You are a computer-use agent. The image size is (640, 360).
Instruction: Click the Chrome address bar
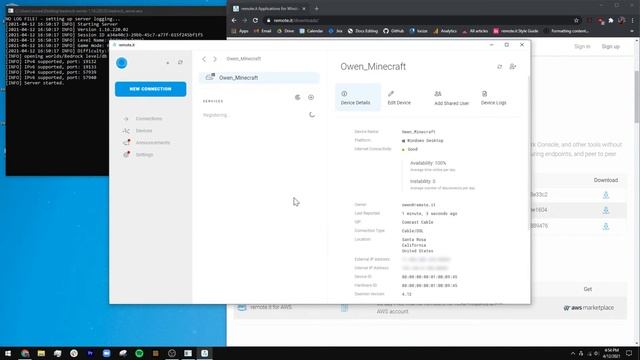coord(420,20)
